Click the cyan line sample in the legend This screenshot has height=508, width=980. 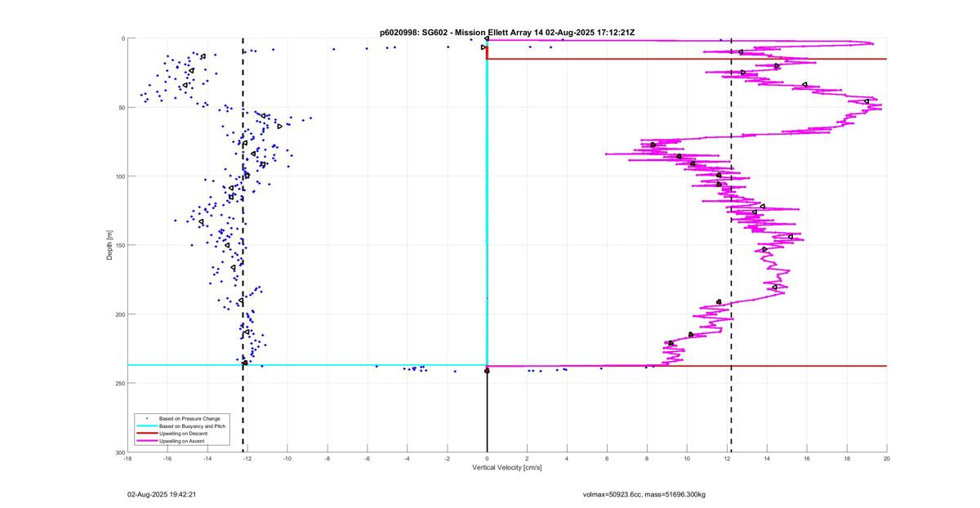click(x=146, y=426)
